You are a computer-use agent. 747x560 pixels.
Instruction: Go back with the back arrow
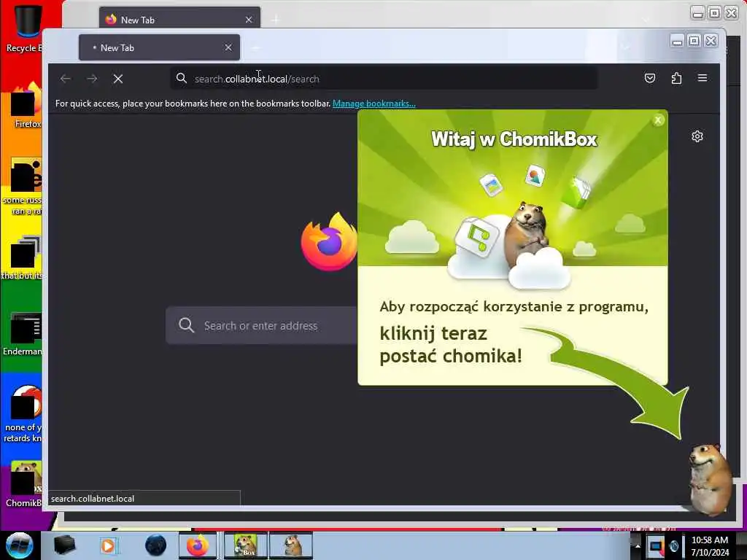(66, 79)
